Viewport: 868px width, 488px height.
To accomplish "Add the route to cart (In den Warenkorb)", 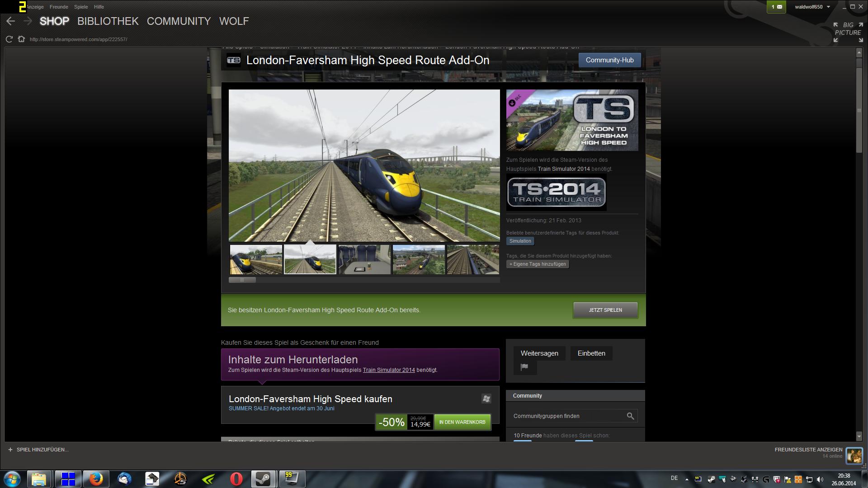I will click(x=462, y=422).
